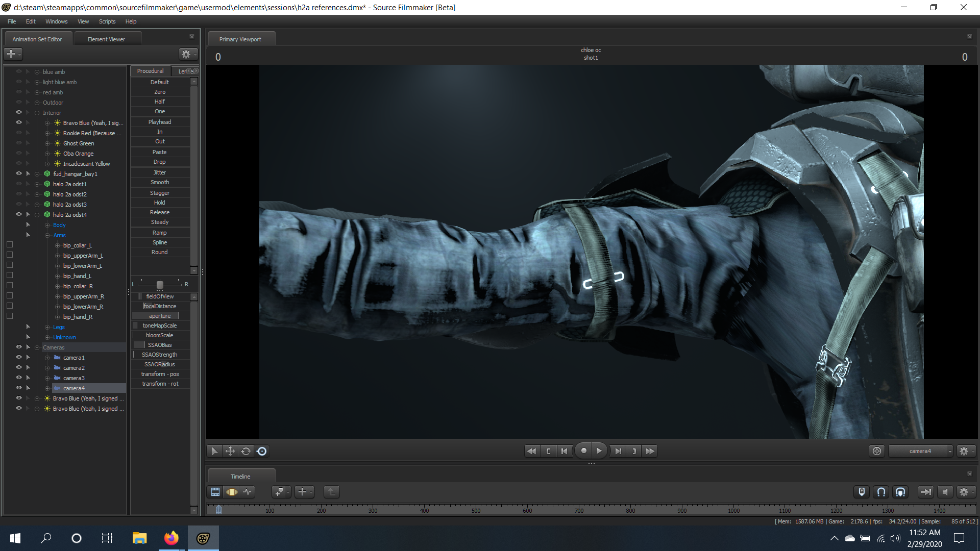Click the Default procedural preset
The image size is (980, 551).
[160, 82]
